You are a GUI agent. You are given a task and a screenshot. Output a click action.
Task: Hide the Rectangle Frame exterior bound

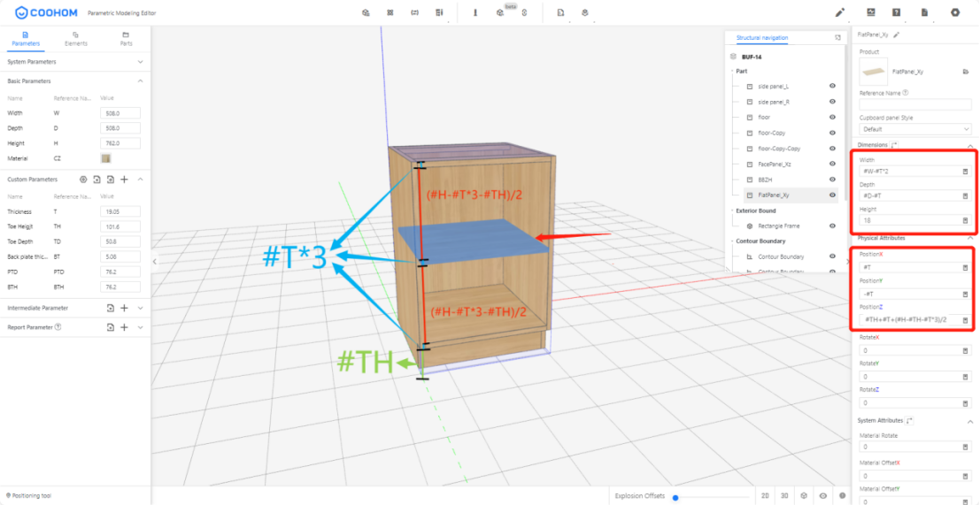point(832,226)
